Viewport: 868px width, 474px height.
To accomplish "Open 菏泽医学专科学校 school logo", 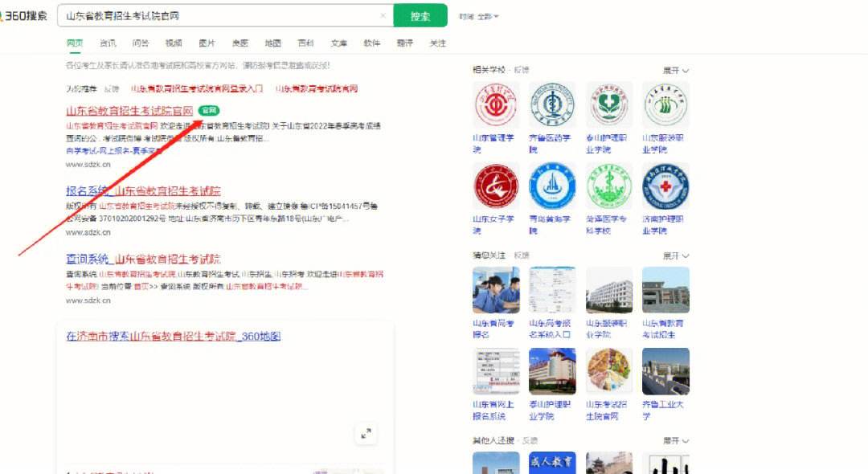I will (609, 186).
